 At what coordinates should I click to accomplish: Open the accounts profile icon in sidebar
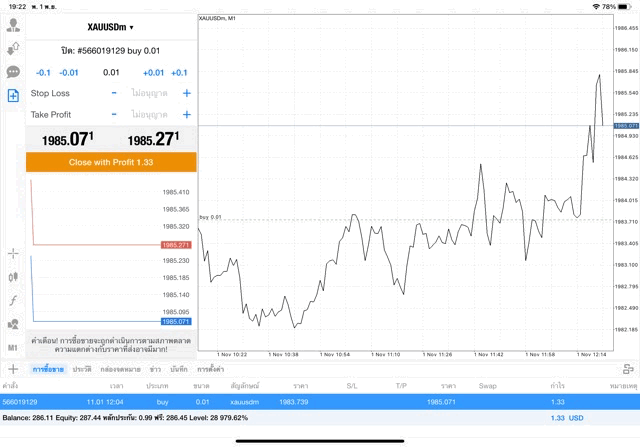coord(13,25)
